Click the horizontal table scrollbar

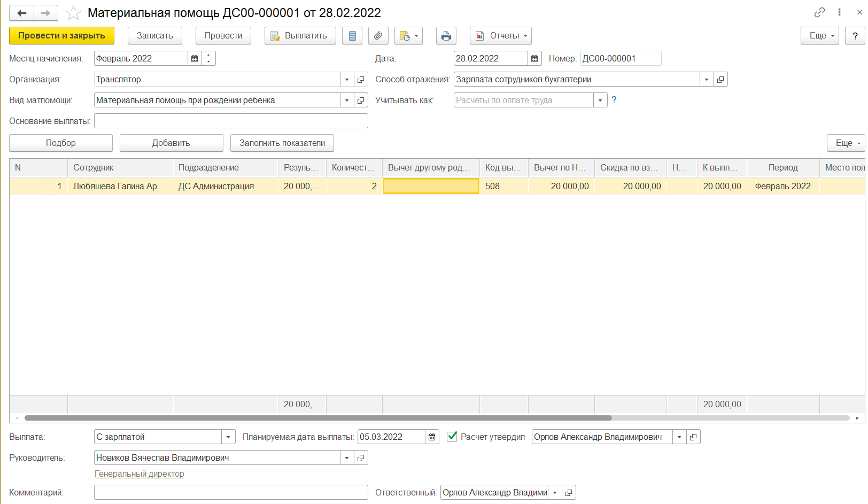tap(318, 418)
